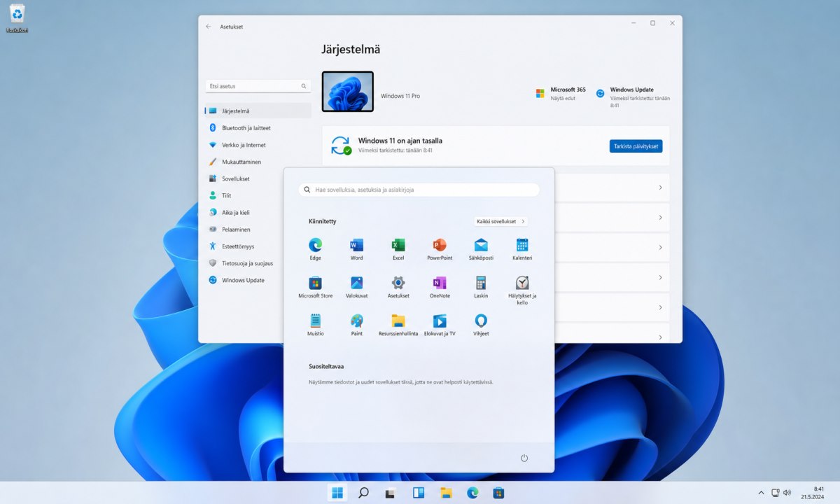The width and height of the screenshot is (840, 504).
Task: Launch Word from the Start menu
Action: [356, 249]
